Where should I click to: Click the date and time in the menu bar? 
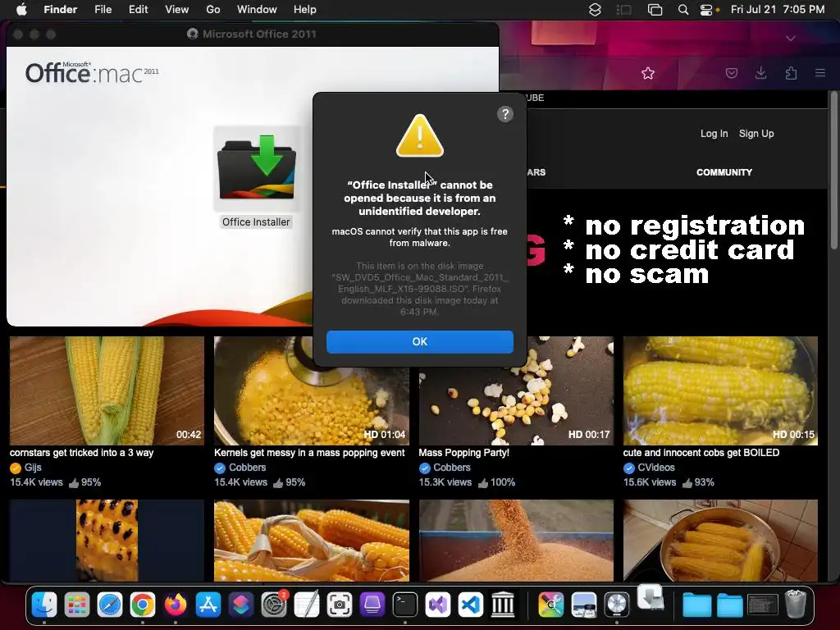(778, 10)
